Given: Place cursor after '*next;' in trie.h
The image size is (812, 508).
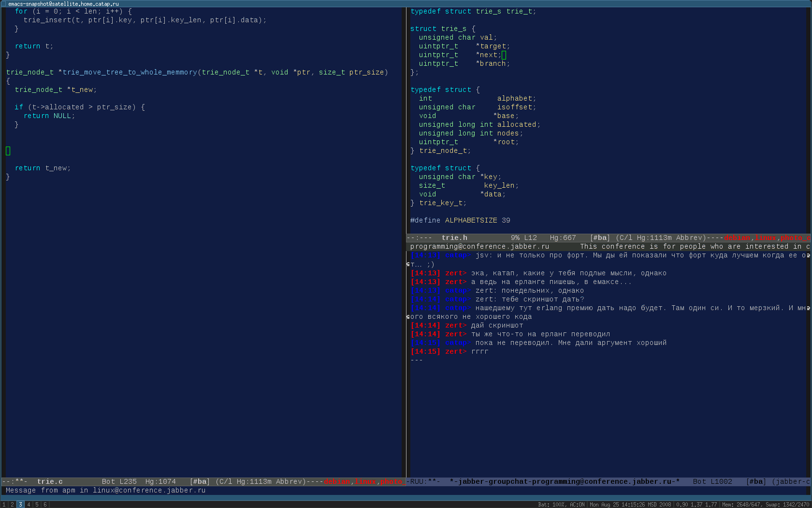Looking at the screenshot, I should point(504,55).
